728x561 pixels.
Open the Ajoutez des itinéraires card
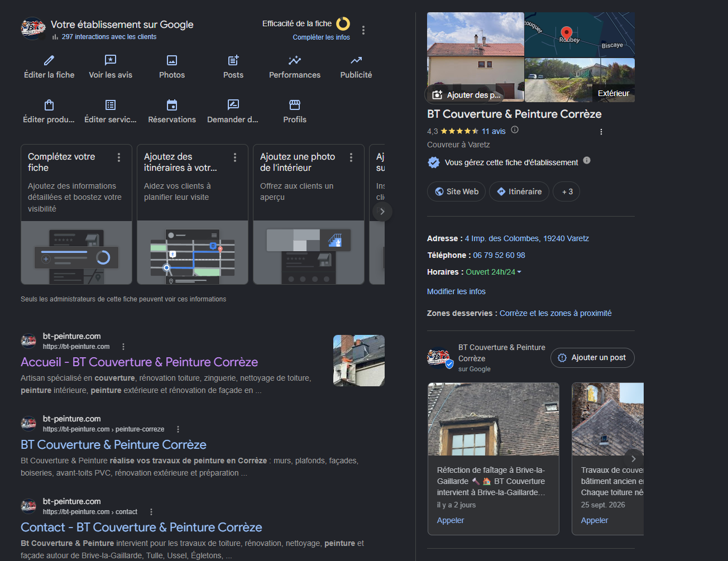pos(193,214)
